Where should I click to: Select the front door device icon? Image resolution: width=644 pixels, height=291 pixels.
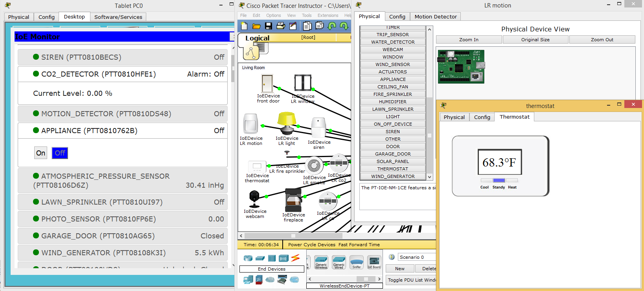267,84
